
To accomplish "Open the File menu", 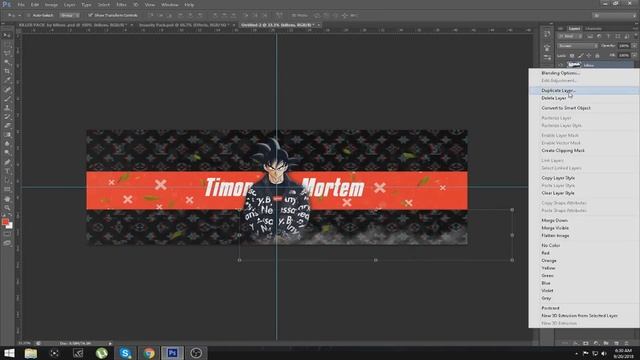I will click(x=21, y=4).
